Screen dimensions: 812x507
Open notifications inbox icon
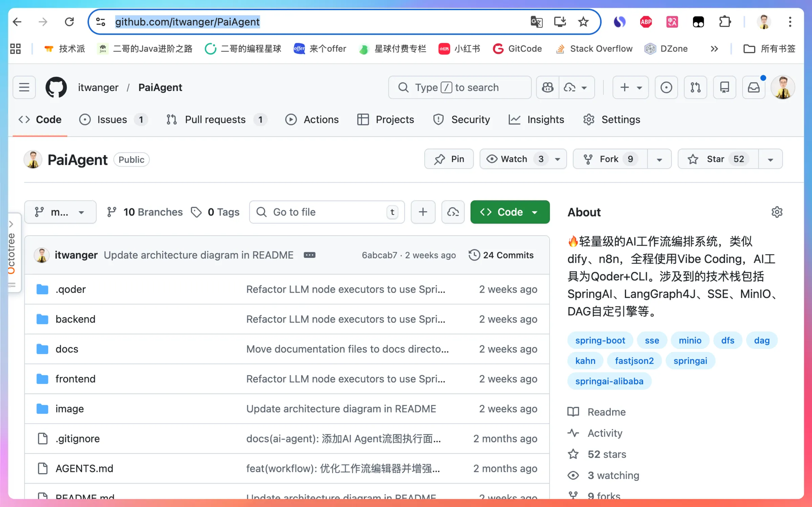pyautogui.click(x=753, y=87)
